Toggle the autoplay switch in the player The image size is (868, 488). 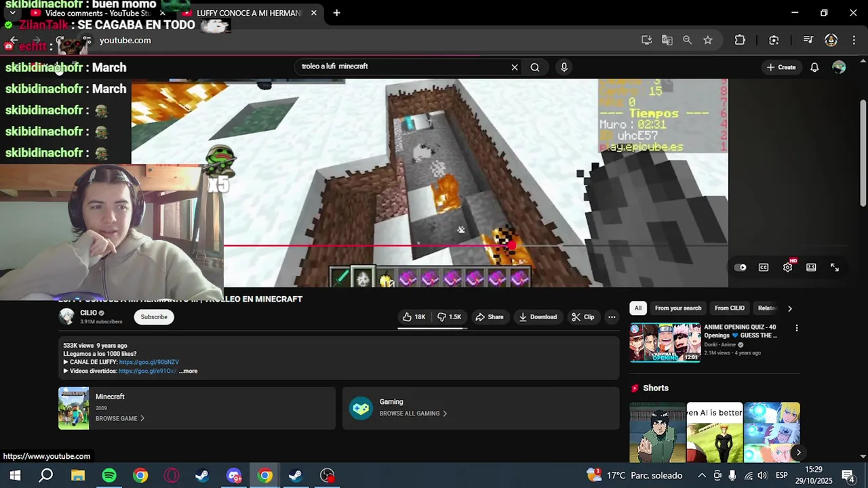741,268
